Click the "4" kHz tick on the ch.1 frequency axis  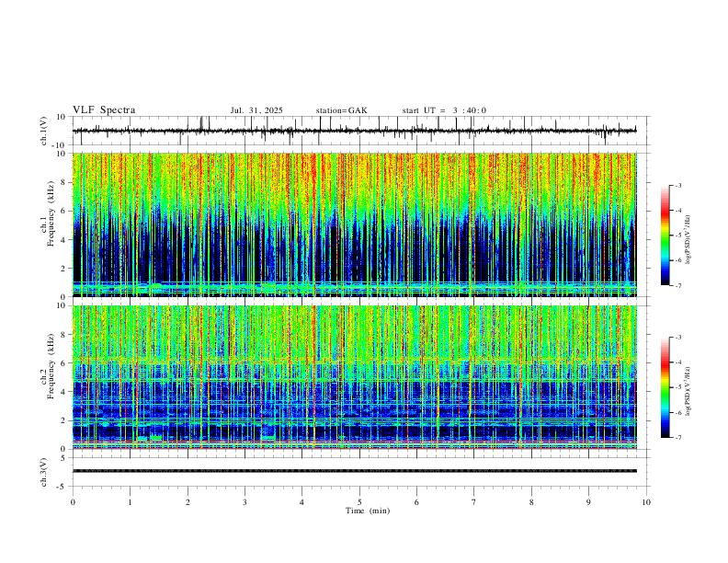click(x=63, y=240)
